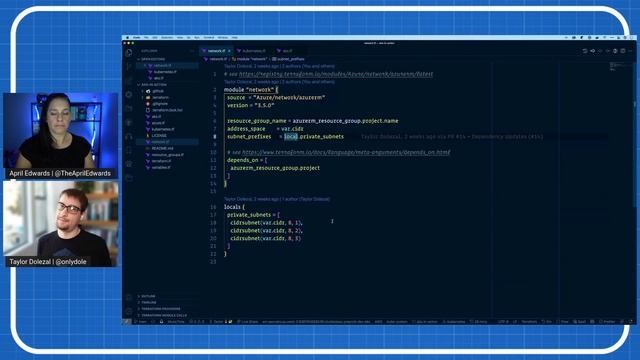Expand the Terraform Module Calls panel
640x360 pixels.
[163, 315]
